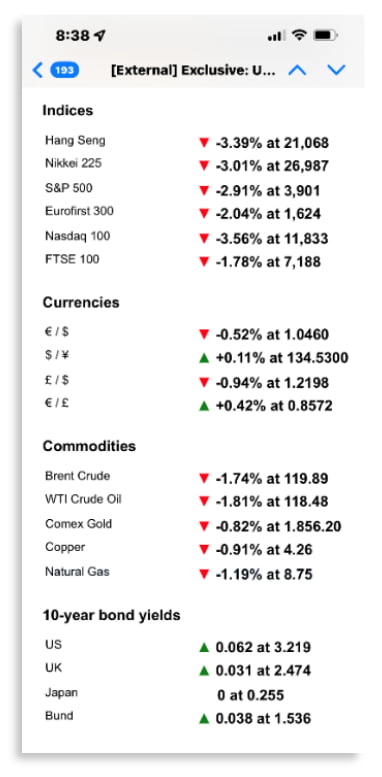Tap the Comex Gold commodity label

tap(78, 524)
